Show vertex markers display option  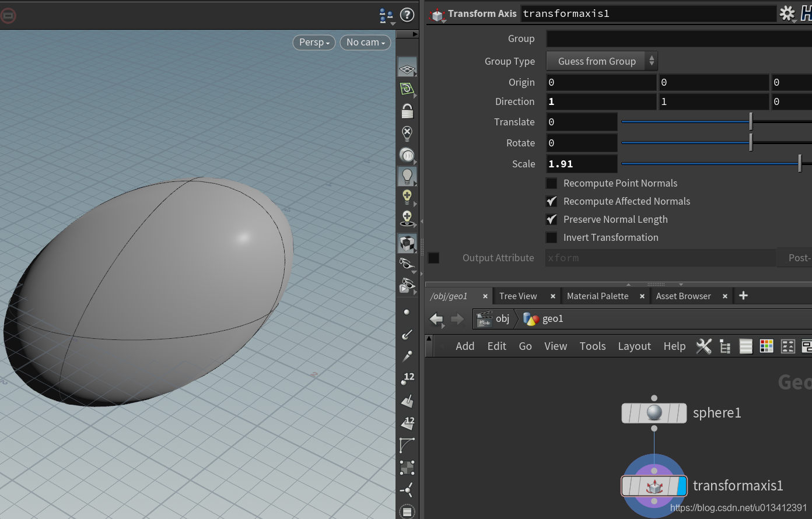[407, 467]
